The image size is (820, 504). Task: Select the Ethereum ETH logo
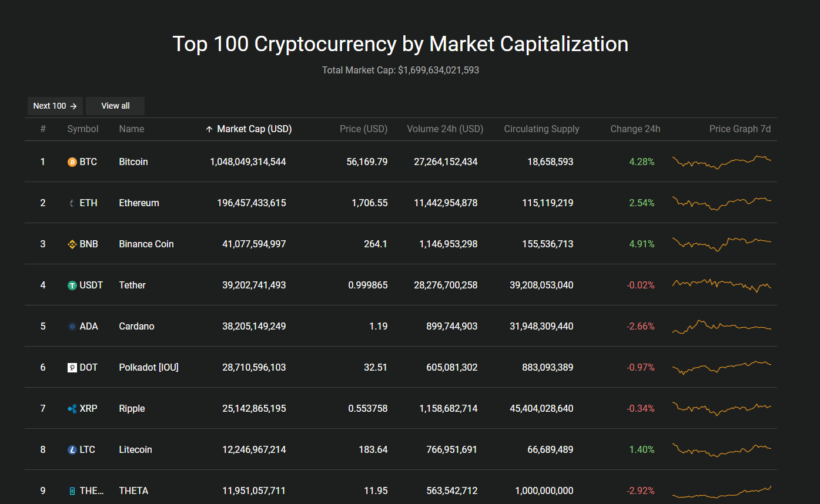click(71, 203)
